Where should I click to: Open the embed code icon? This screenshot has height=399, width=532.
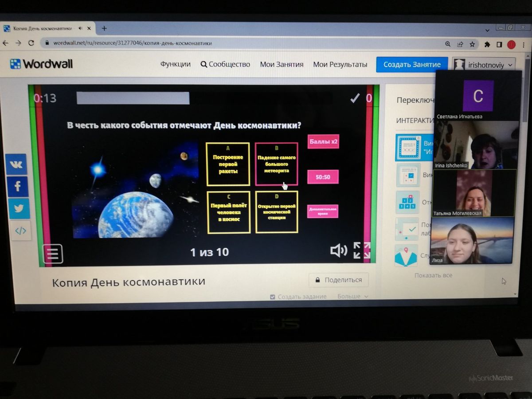tap(20, 231)
